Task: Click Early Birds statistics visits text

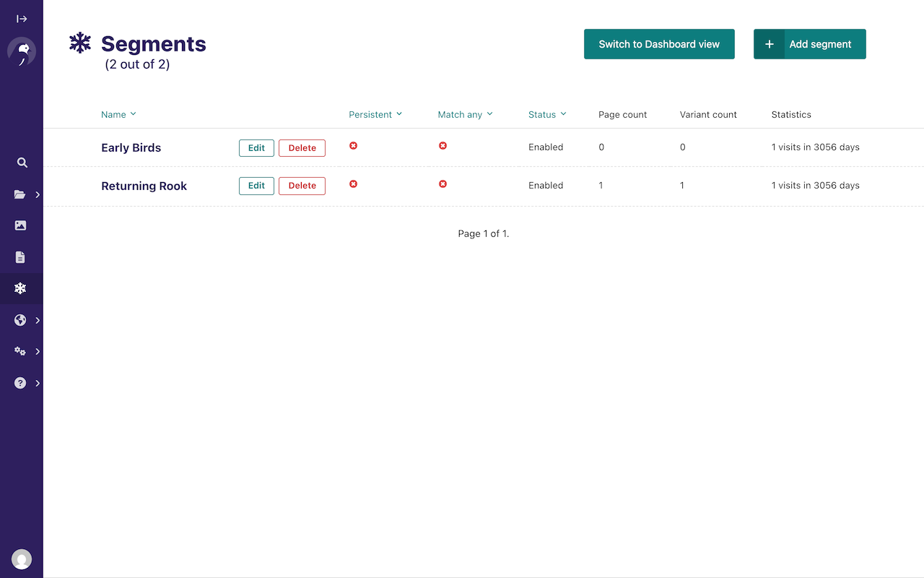Action: [x=816, y=147]
